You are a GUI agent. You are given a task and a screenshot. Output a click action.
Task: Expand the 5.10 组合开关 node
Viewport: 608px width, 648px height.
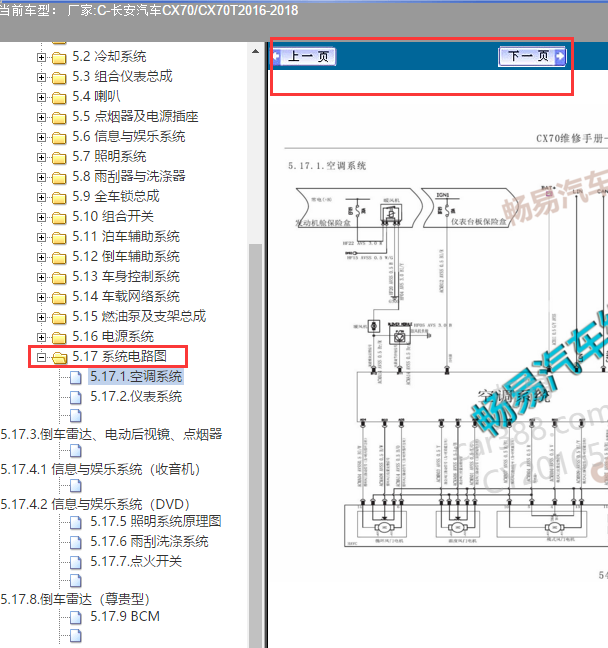pos(41,217)
